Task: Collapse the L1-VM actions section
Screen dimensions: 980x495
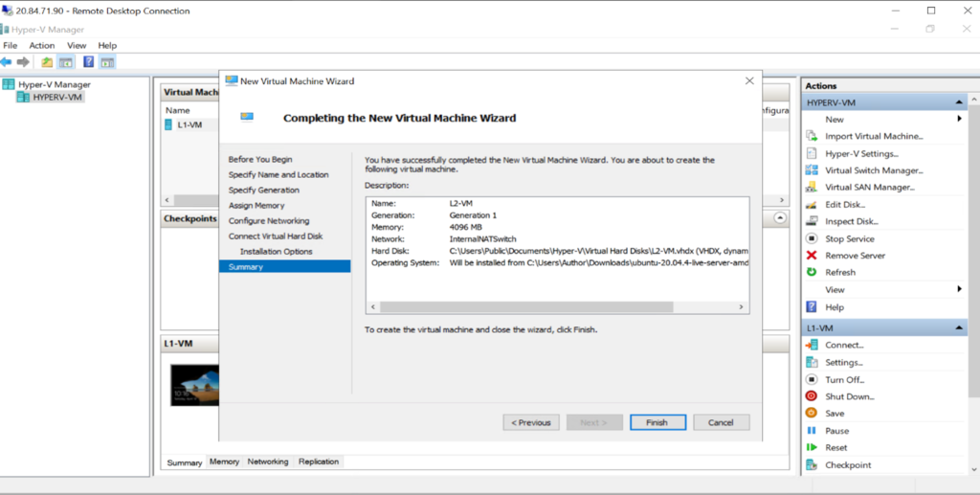Action: click(x=959, y=328)
